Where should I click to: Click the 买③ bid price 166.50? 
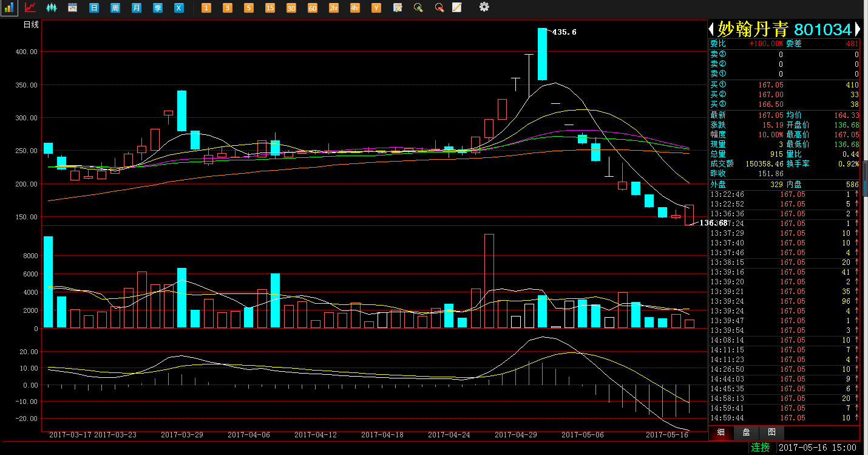771,104
